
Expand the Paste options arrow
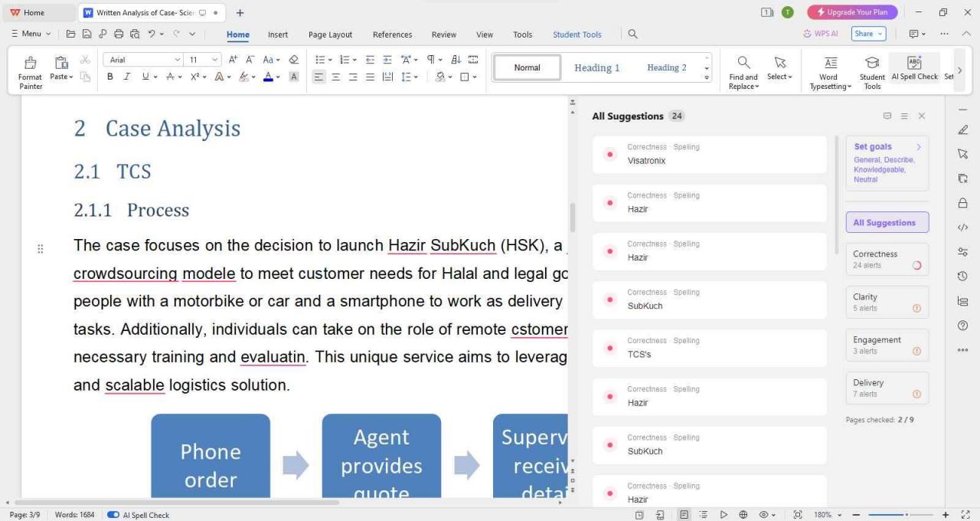[x=71, y=77]
